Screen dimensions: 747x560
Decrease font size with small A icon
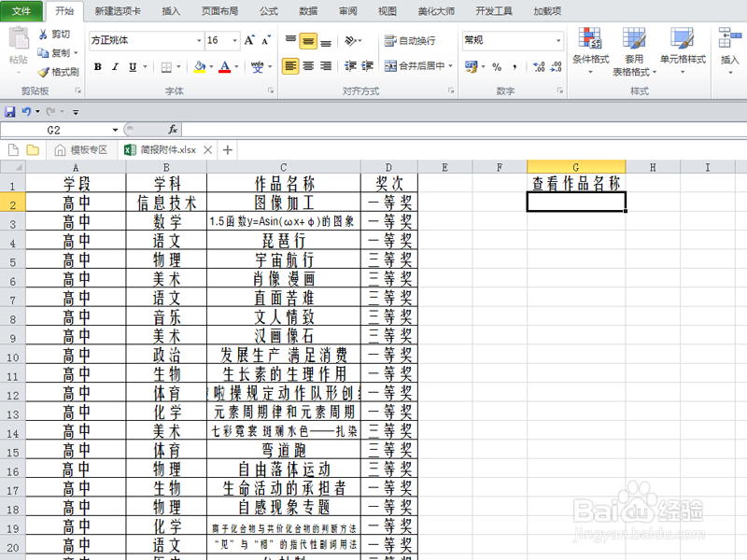click(x=266, y=40)
